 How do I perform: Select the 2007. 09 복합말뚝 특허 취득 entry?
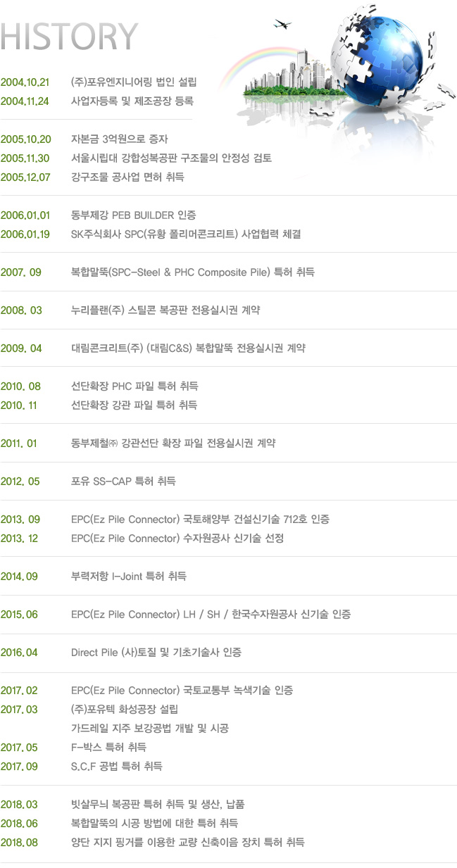[x=158, y=272]
